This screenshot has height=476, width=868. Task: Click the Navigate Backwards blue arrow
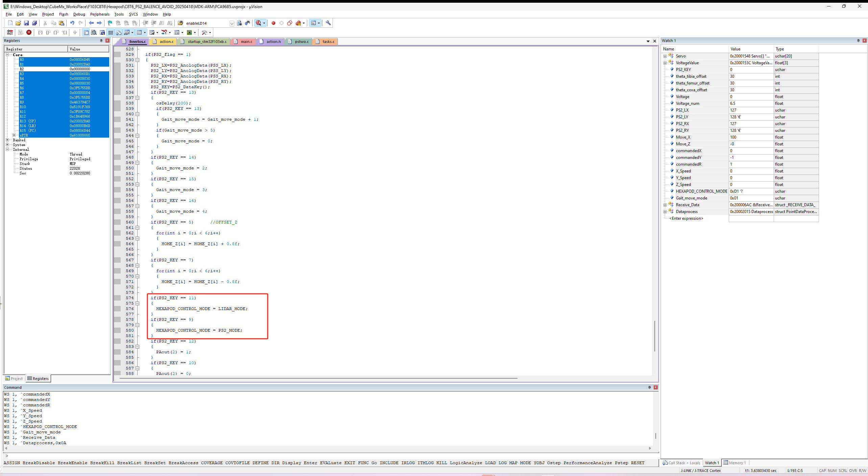(91, 23)
